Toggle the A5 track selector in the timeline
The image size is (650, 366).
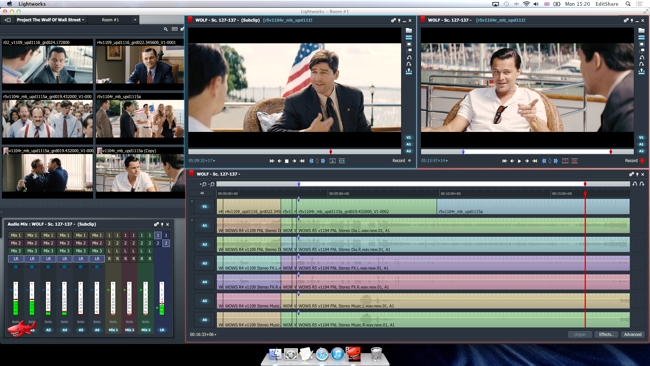click(x=204, y=301)
